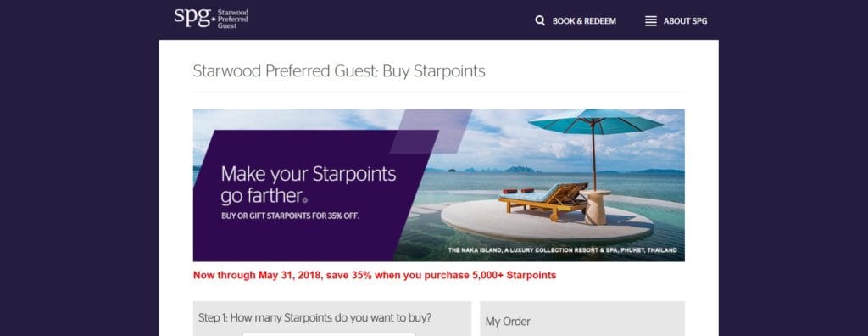
Task: Click the SPG Starwood Preferred Guest logo
Action: (x=211, y=18)
